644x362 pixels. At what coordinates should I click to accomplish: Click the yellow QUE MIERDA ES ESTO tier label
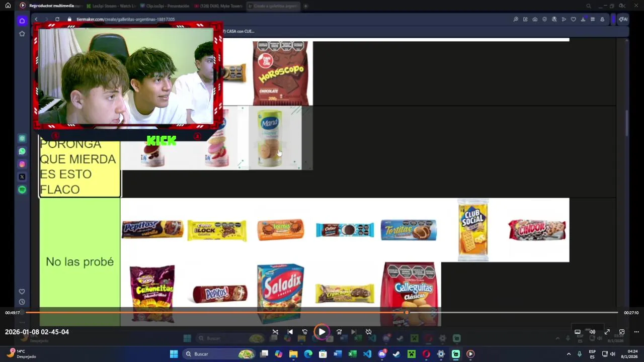point(79,167)
